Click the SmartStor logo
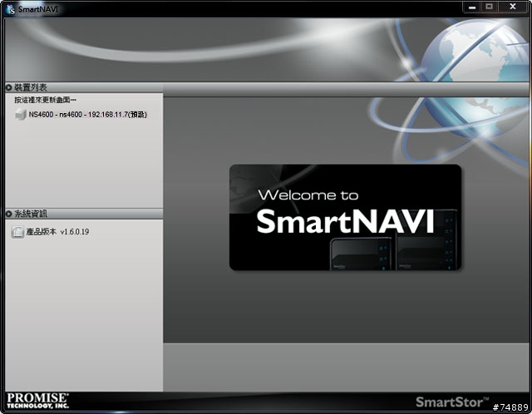This screenshot has width=532, height=414. pyautogui.click(x=452, y=402)
